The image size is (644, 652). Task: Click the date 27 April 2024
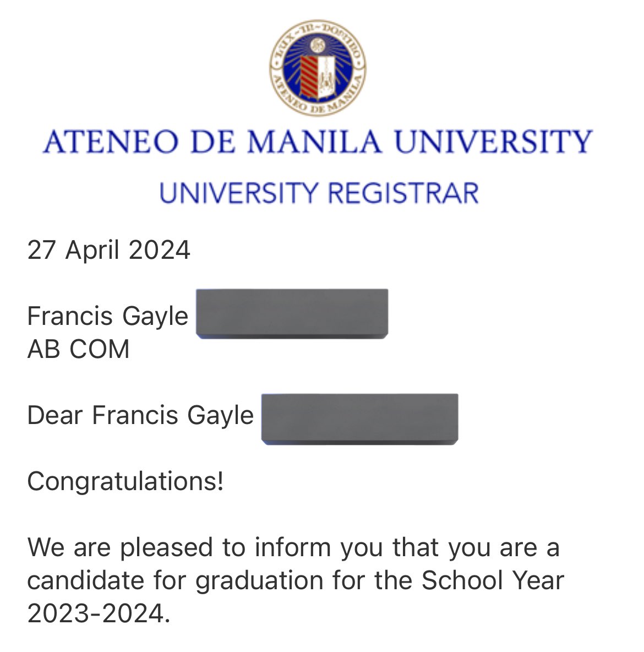108,251
